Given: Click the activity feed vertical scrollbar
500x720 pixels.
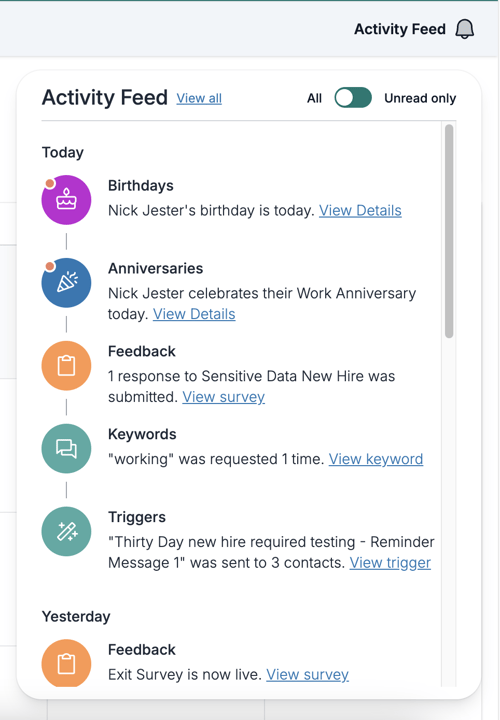Looking at the screenshot, I should 449,231.
